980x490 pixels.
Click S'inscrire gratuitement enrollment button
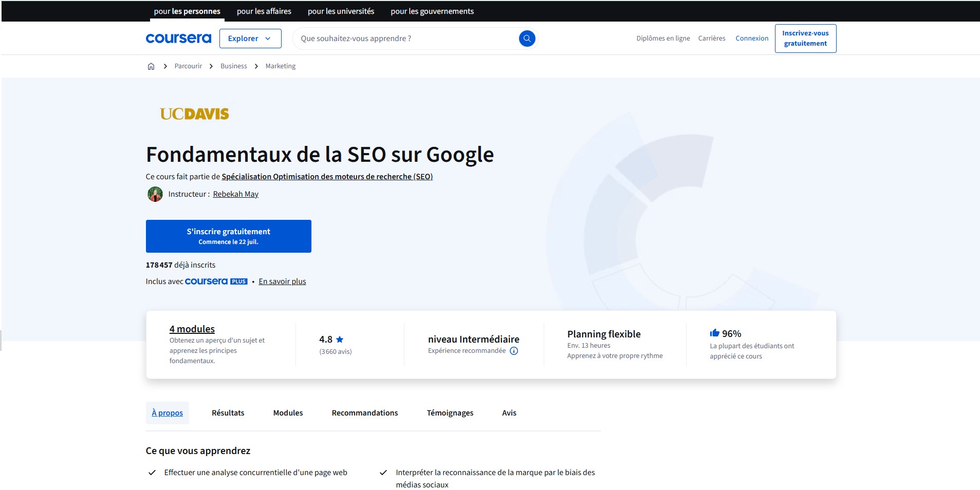(x=229, y=236)
